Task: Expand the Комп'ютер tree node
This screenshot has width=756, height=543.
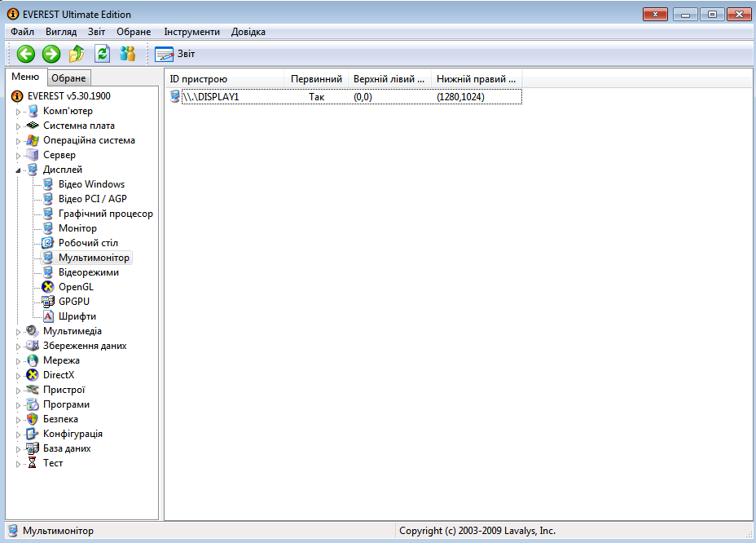Action: tap(18, 112)
